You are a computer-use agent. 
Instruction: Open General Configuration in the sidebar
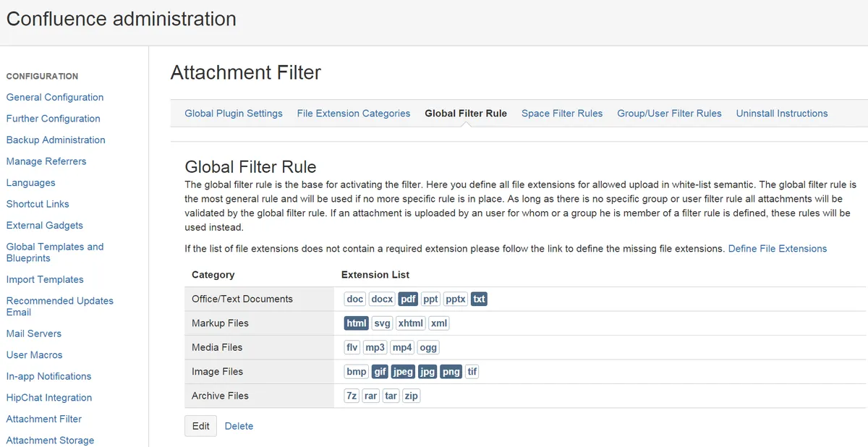coord(55,97)
